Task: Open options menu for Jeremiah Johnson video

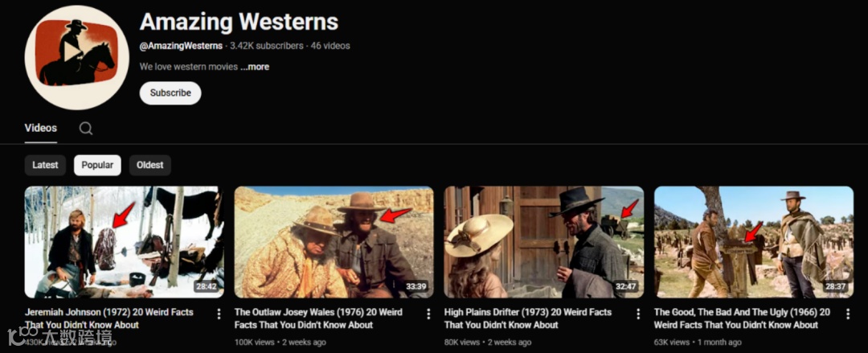Action: [x=219, y=314]
